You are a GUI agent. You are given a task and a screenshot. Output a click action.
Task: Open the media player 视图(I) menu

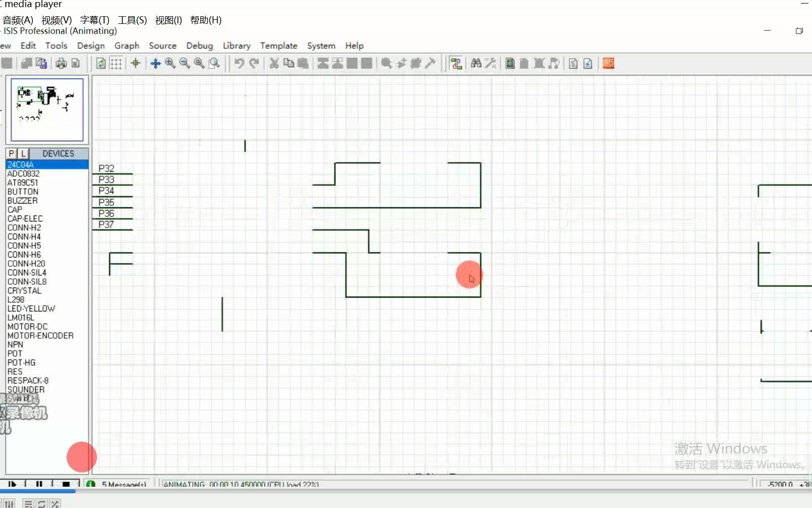coord(168,20)
